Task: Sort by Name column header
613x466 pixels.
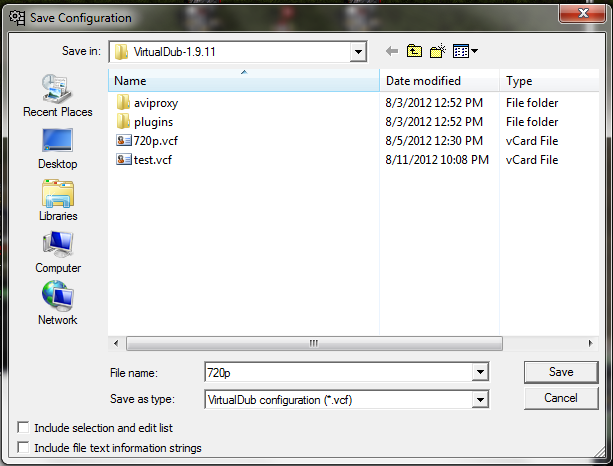Action: click(x=243, y=81)
